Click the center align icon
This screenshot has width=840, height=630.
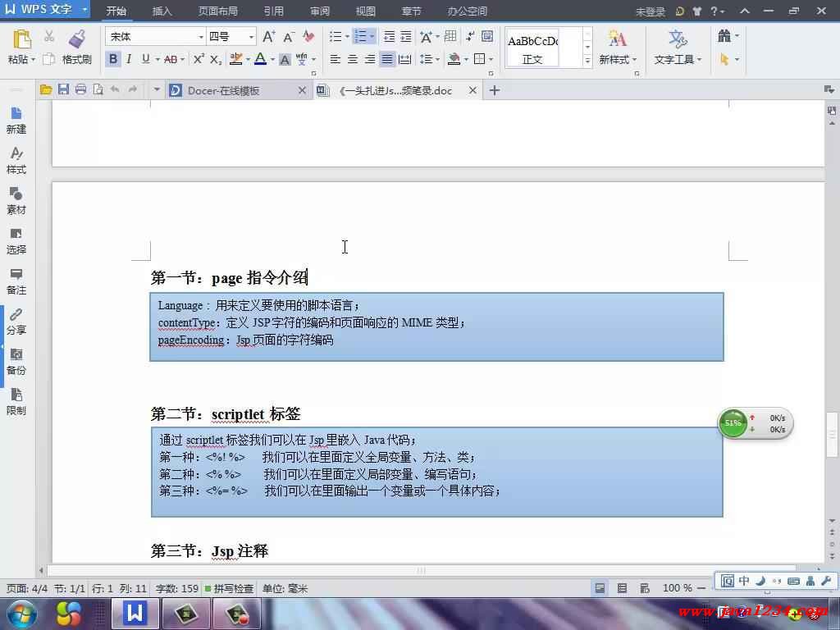pos(353,59)
